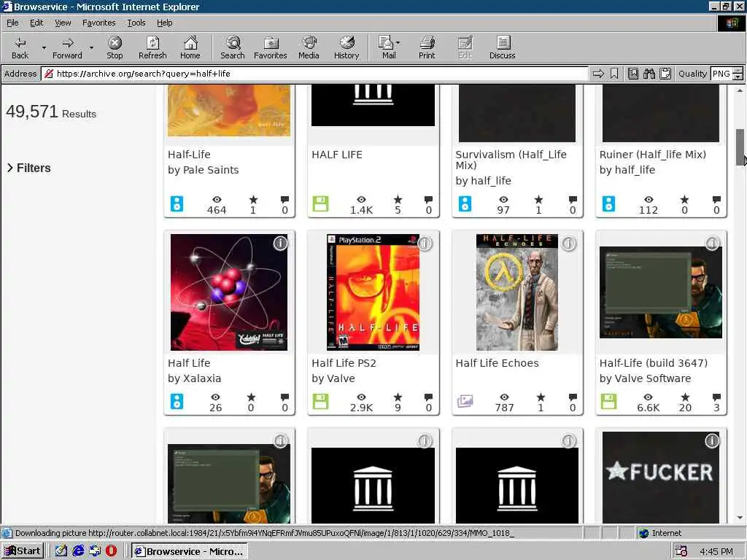The height and width of the screenshot is (560, 747).
Task: Select the Browservice taskbar button
Action: click(189, 551)
